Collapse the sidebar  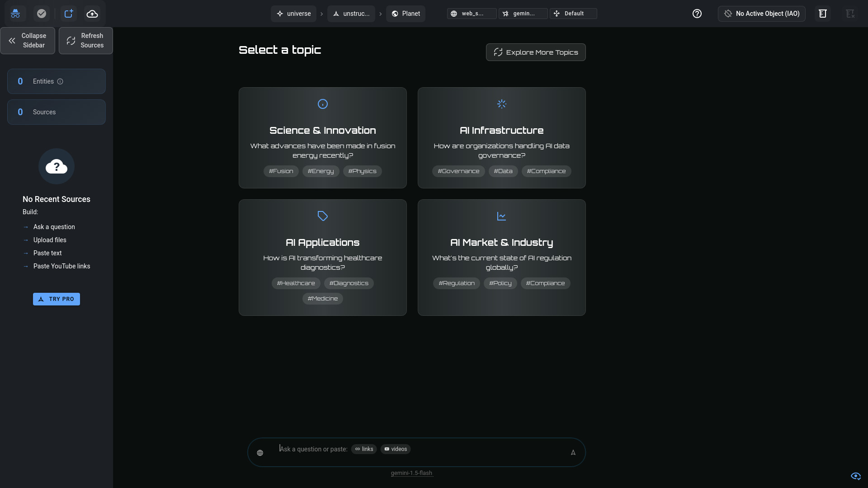click(28, 41)
